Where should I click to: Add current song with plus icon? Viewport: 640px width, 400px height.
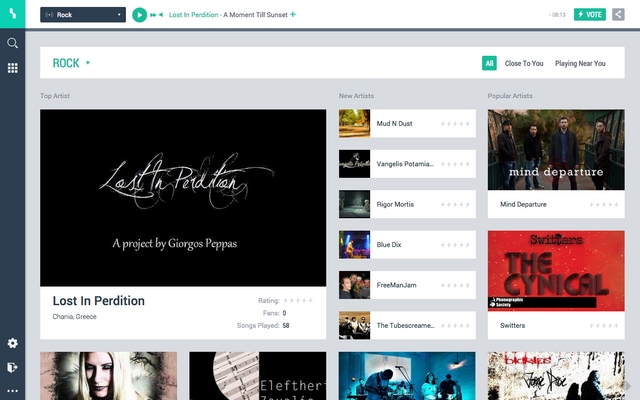293,15
